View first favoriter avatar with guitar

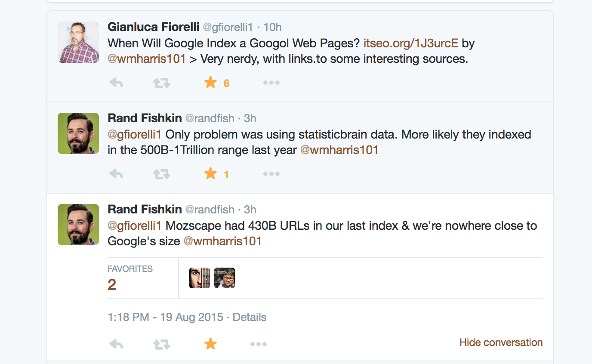pos(200,278)
